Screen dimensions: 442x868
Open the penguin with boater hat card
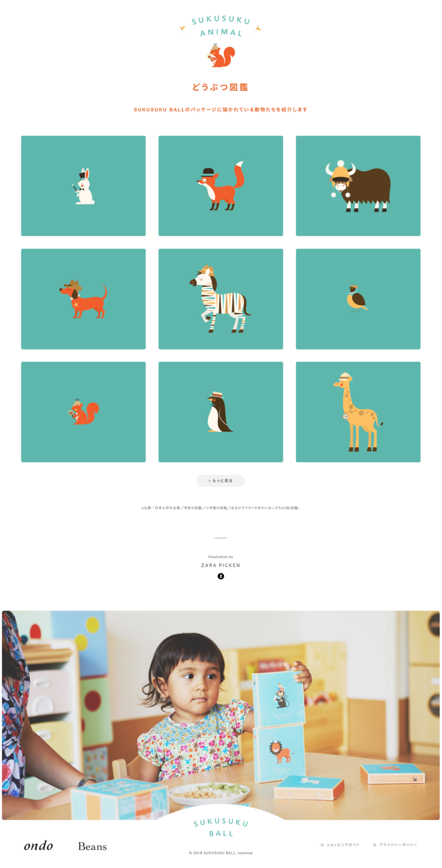221,412
